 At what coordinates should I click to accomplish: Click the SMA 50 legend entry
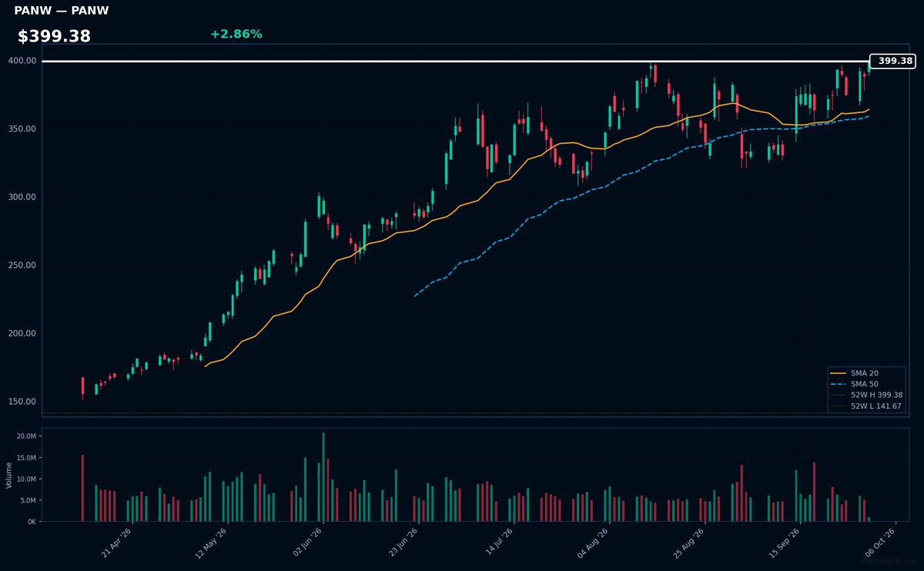(x=865, y=383)
